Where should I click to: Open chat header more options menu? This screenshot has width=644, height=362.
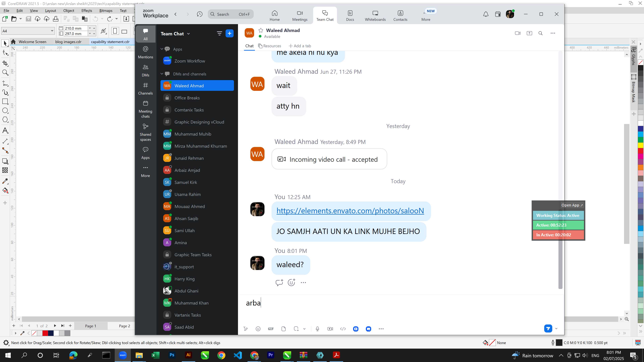click(x=553, y=33)
